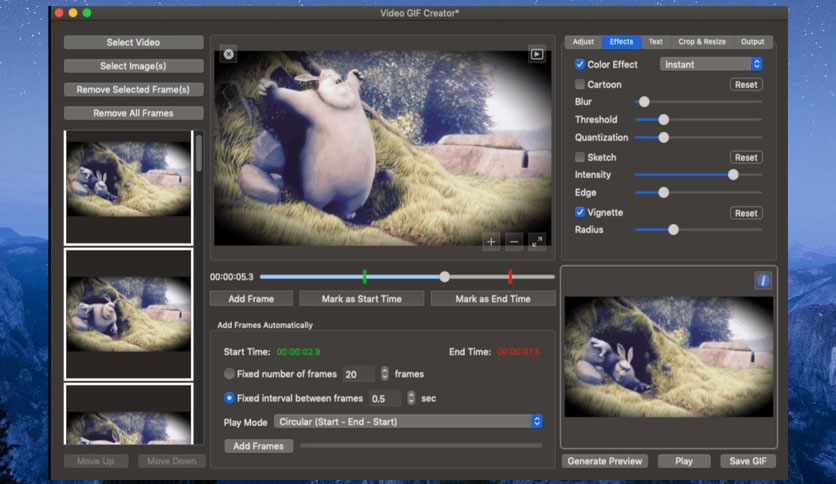Click the Select Image(s) button
This screenshot has height=484, width=836.
133,66
